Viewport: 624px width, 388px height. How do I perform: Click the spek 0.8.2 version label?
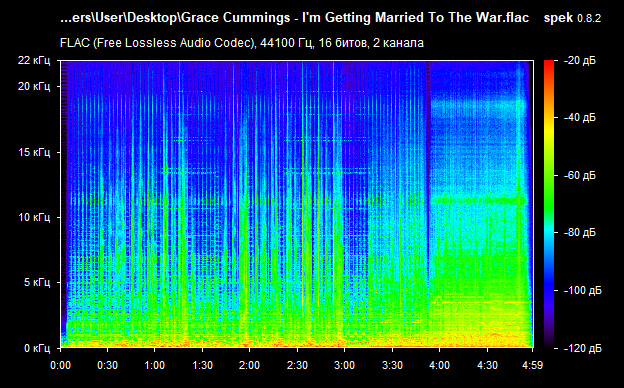coord(572,18)
